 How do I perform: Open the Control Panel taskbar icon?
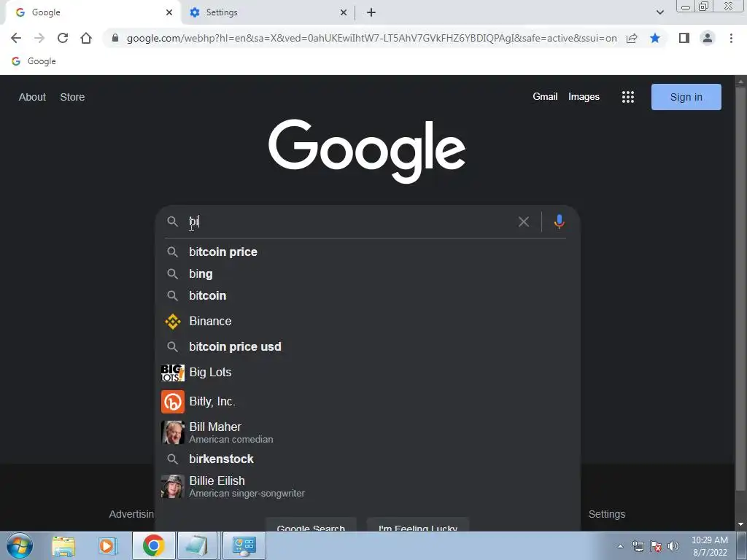coord(244,545)
